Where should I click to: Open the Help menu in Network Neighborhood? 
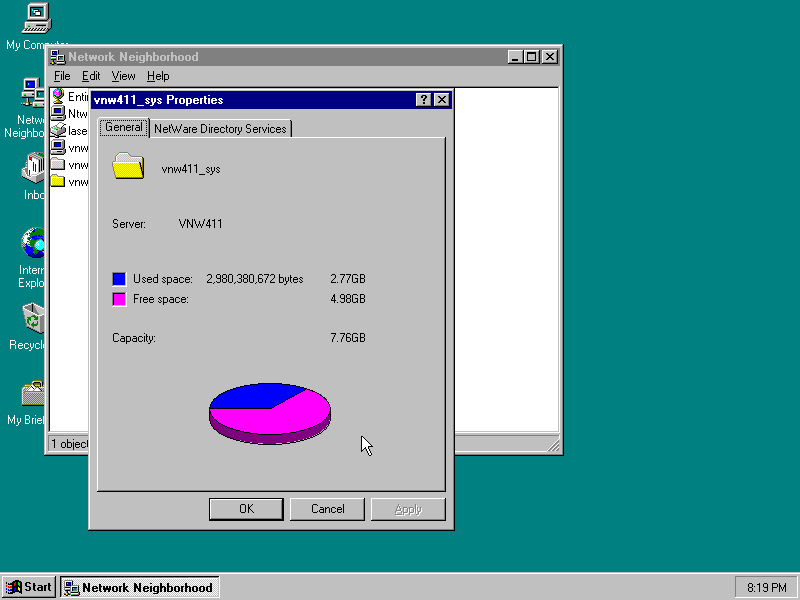click(x=158, y=77)
